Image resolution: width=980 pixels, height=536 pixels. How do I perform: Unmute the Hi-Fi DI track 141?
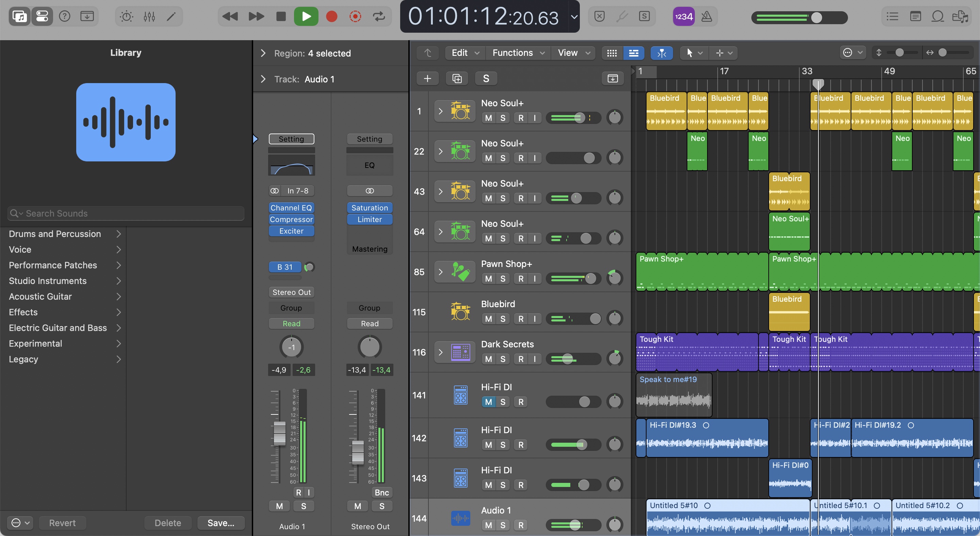[x=489, y=401]
